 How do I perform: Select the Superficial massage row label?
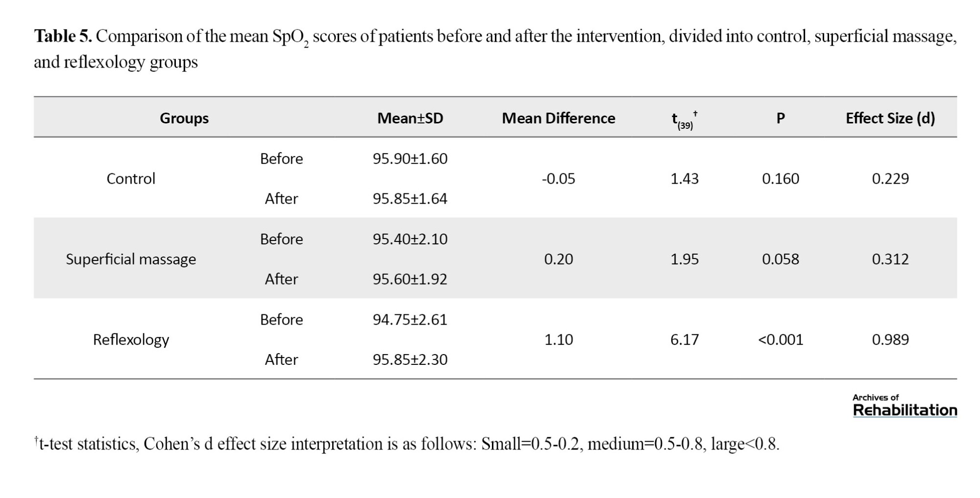131,259
